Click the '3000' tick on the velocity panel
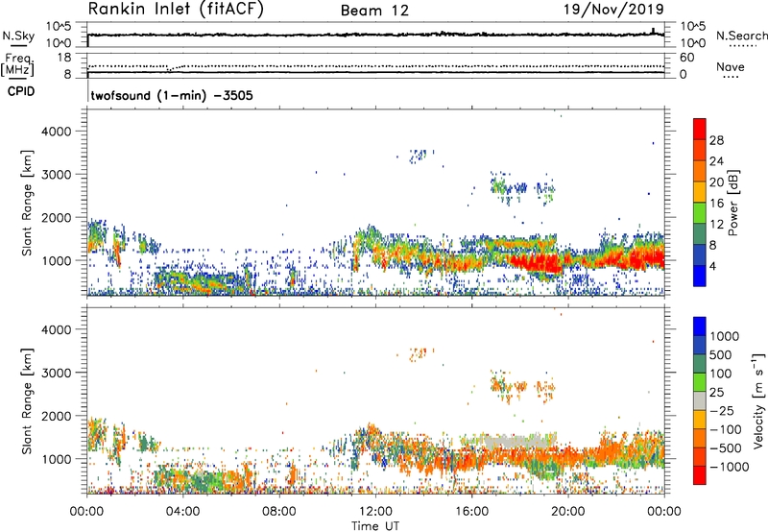 (56, 373)
